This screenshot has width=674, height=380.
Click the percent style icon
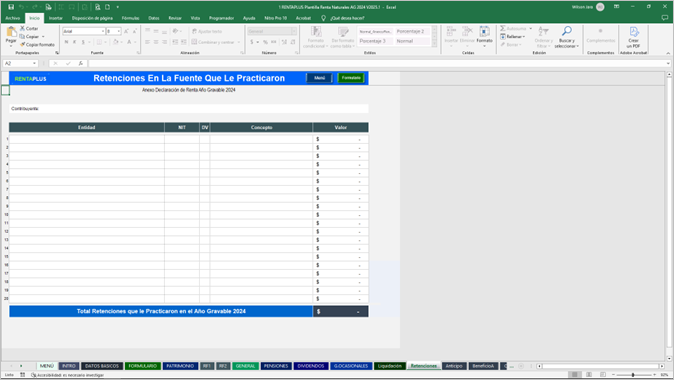(265, 42)
